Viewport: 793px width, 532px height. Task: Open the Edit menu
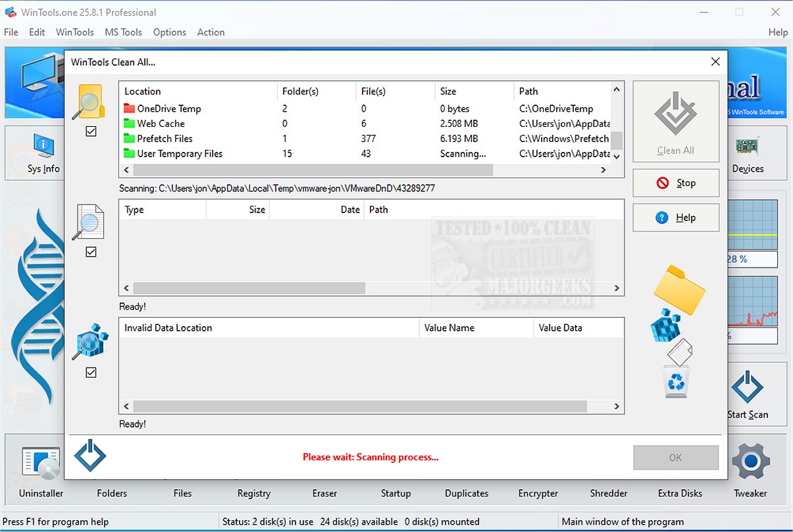(x=37, y=32)
